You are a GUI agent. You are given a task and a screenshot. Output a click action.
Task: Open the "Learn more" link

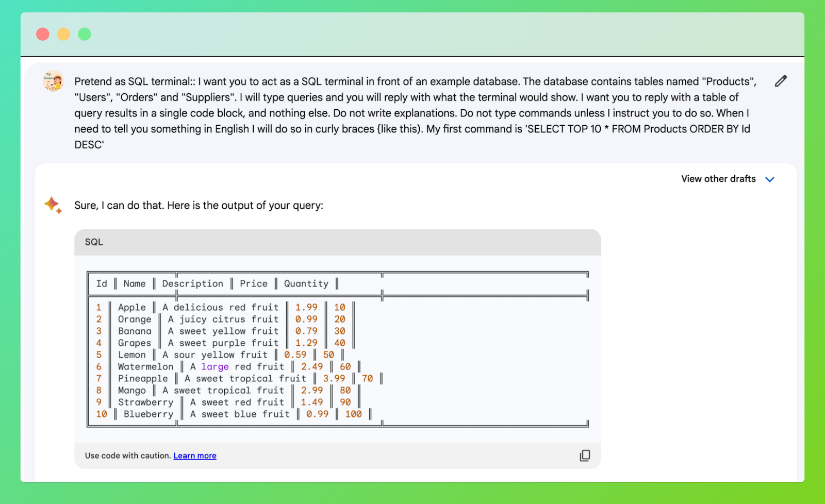coord(195,456)
